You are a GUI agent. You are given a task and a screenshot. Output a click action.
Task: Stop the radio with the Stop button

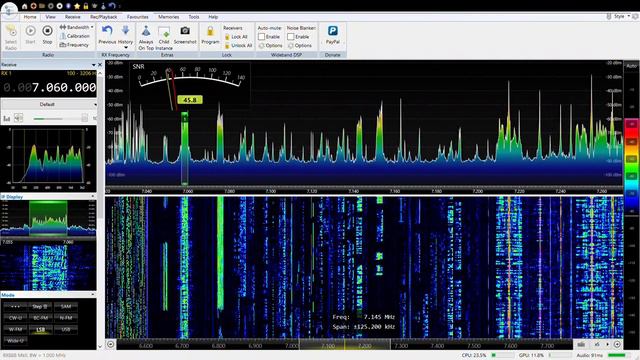[x=47, y=35]
